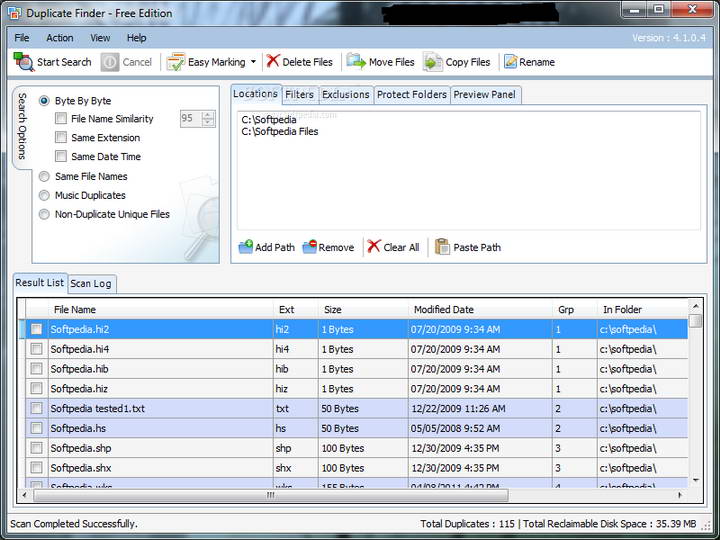Image resolution: width=720 pixels, height=540 pixels.
Task: Click the Easy Marking checklist icon
Action: pos(175,62)
